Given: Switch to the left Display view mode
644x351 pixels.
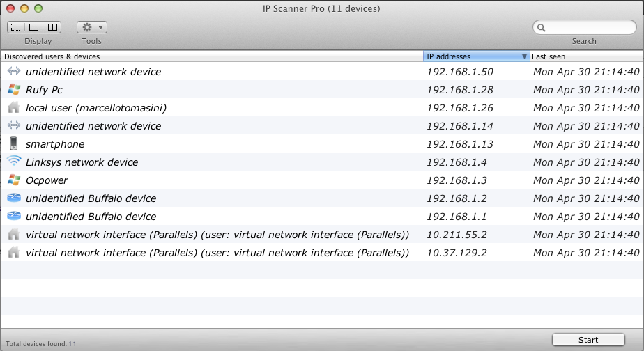Looking at the screenshot, I should tap(15, 27).
